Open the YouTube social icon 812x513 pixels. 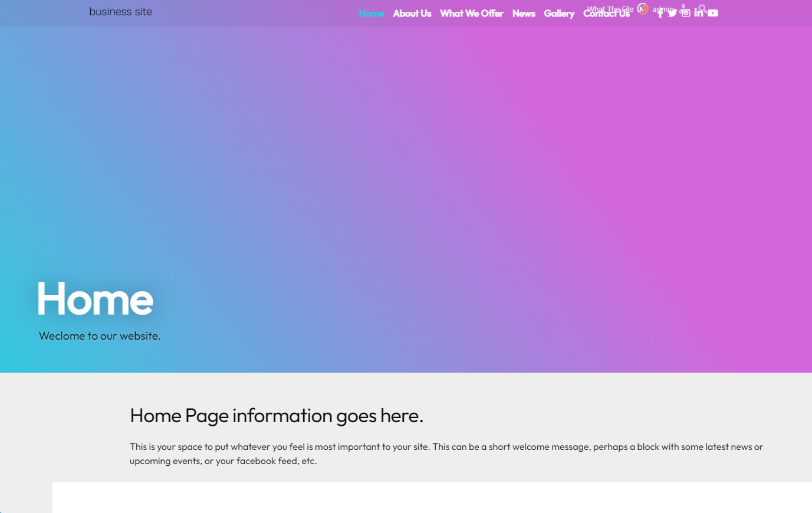tap(713, 13)
